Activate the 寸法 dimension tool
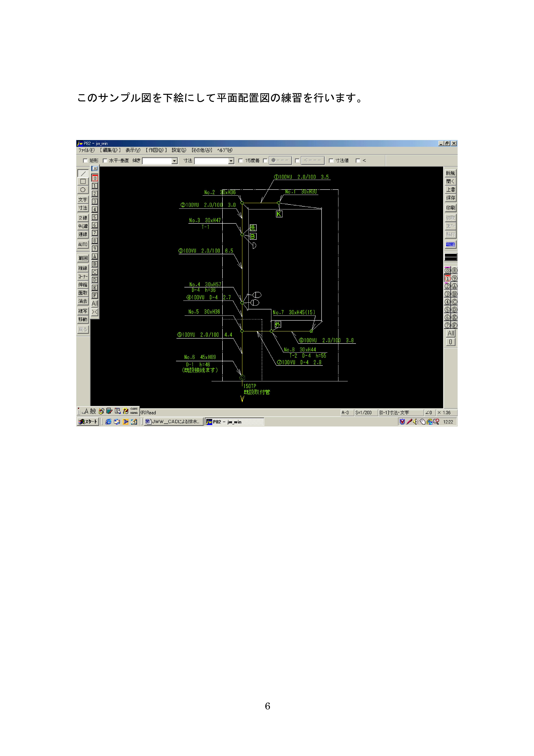This screenshot has height=756, width=534. (83, 208)
